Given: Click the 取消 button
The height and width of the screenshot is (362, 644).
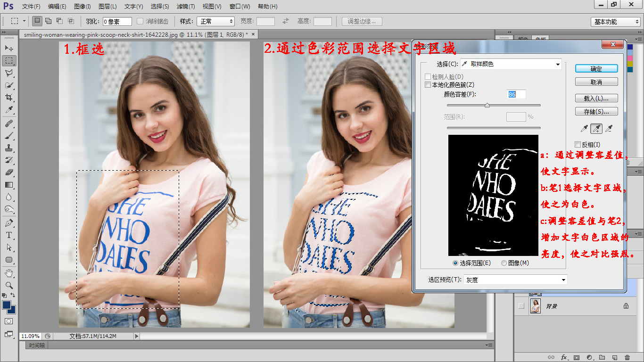Looking at the screenshot, I should pyautogui.click(x=596, y=82).
